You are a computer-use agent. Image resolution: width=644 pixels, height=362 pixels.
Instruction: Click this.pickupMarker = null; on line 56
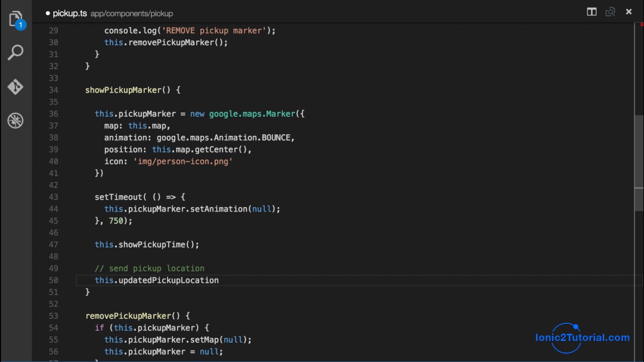(x=164, y=351)
